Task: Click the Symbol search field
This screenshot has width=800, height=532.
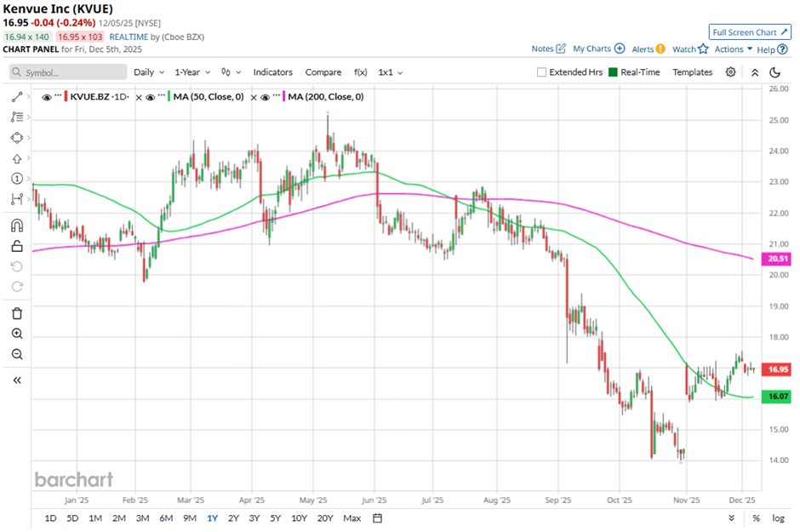Action: click(x=66, y=72)
